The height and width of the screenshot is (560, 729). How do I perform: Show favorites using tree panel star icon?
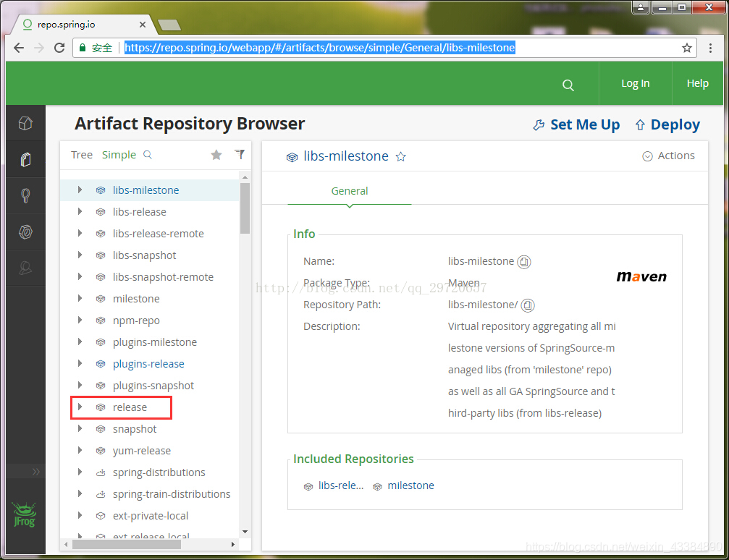216,155
